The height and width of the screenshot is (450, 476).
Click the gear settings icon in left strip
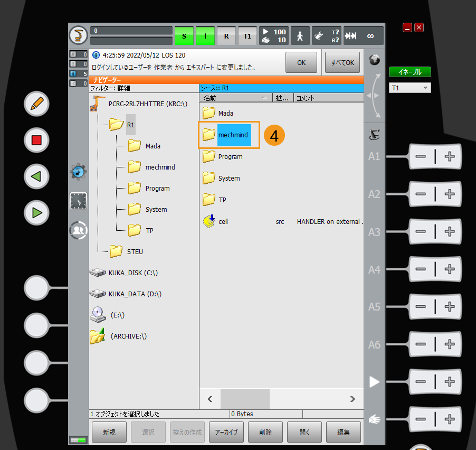[78, 172]
